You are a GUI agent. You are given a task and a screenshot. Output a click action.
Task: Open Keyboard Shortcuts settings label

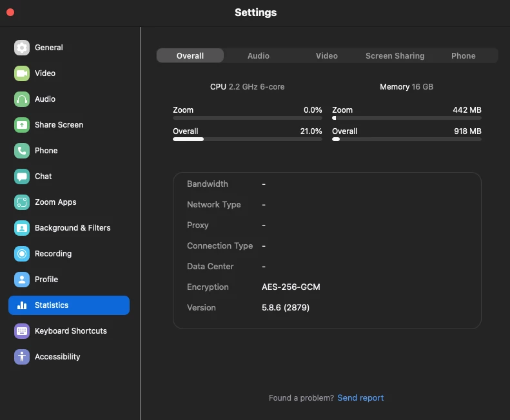click(70, 331)
